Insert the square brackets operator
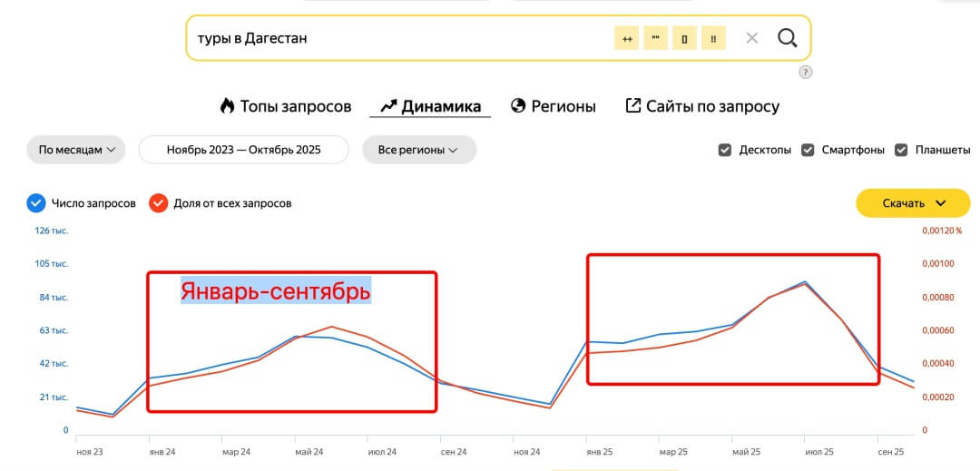The image size is (980, 471). pyautogui.click(x=684, y=38)
